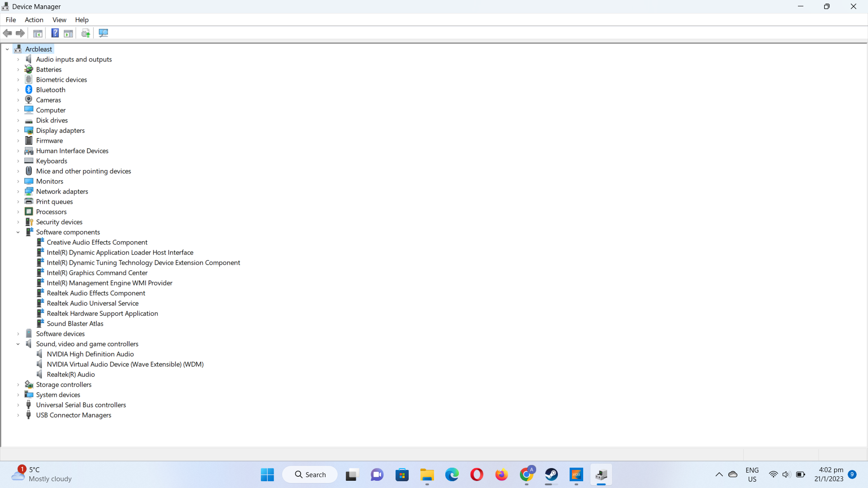Open Properties via the blue question-mark toolbar icon
Image resolution: width=868 pixels, height=488 pixels.
click(x=55, y=33)
